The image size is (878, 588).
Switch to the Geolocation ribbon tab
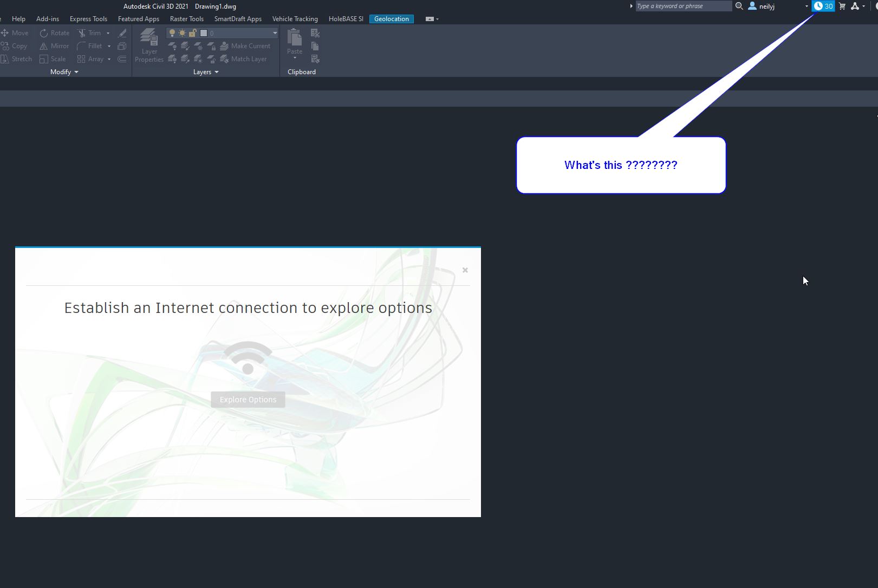(x=391, y=19)
